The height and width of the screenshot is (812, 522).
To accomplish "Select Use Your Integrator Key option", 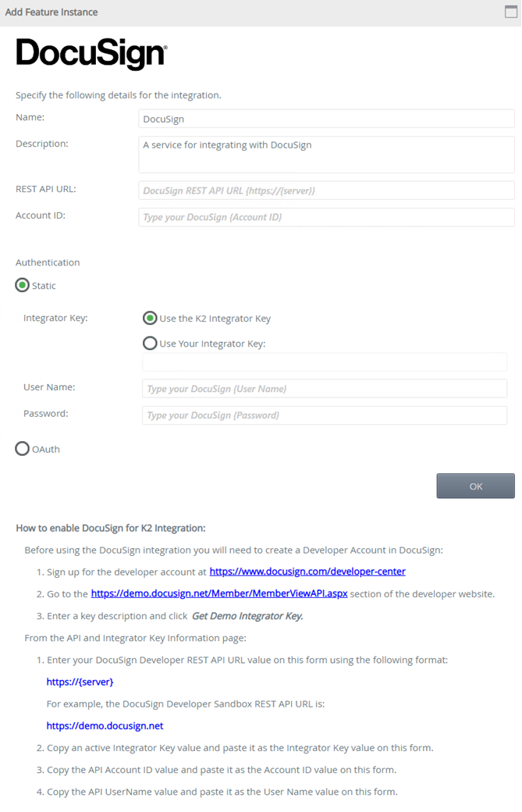I will point(150,344).
